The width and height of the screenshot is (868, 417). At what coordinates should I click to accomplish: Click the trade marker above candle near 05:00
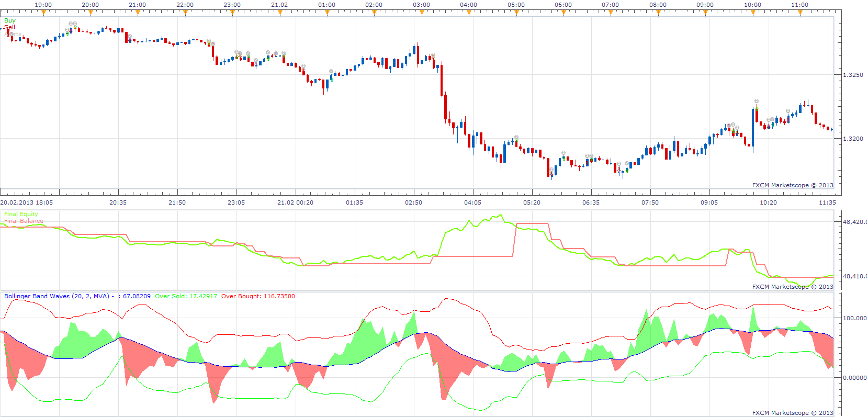point(516,137)
